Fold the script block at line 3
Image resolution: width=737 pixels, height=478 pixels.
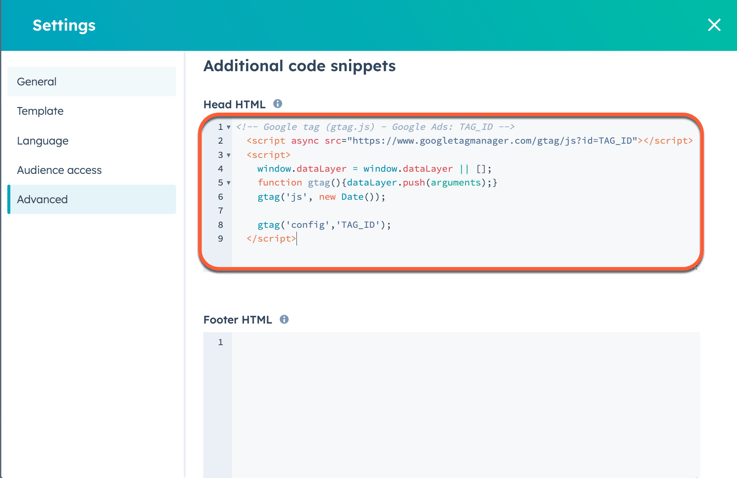[x=229, y=156]
